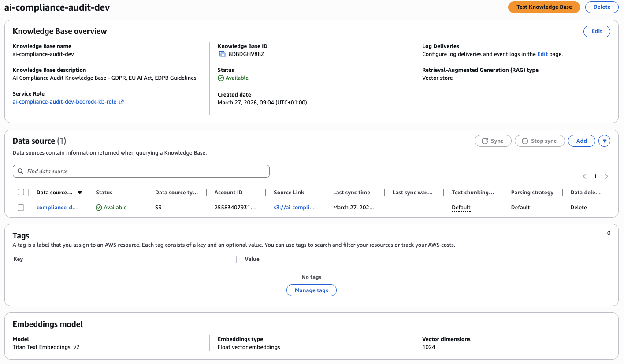This screenshot has height=364, width=624.
Task: Toggle the select-all data sources checkbox
Action: pyautogui.click(x=21, y=192)
